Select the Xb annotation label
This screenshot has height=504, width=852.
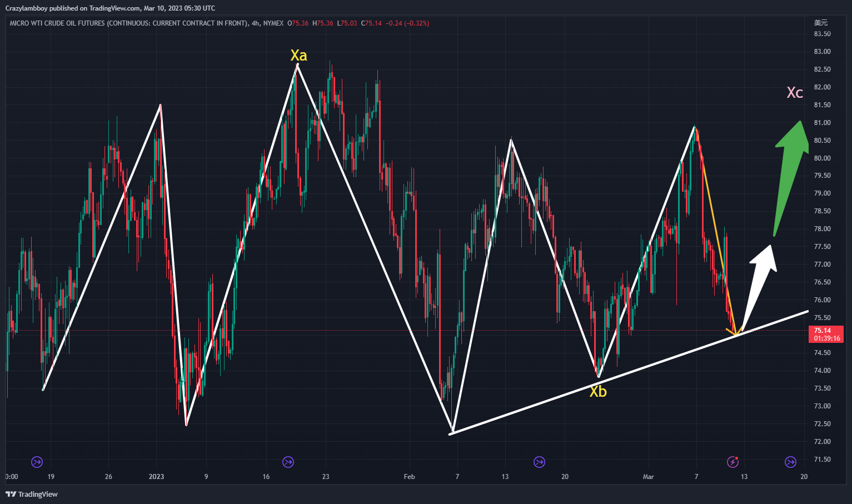[x=598, y=391]
